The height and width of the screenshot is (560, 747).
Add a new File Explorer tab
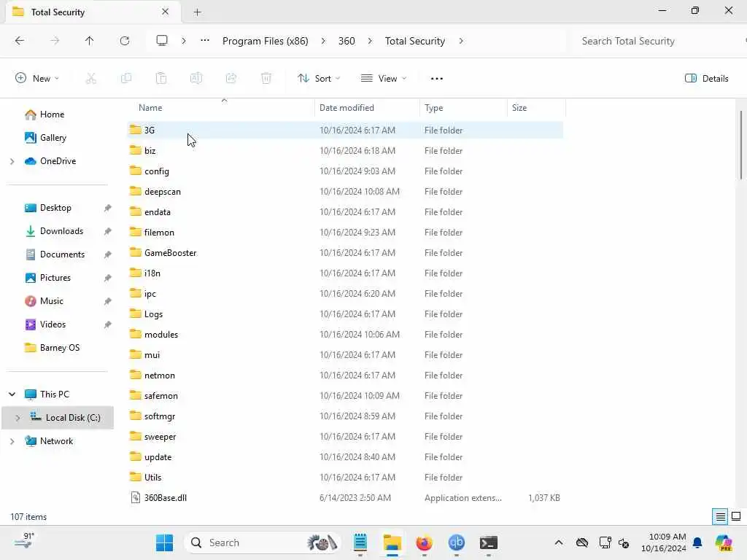[x=197, y=12]
